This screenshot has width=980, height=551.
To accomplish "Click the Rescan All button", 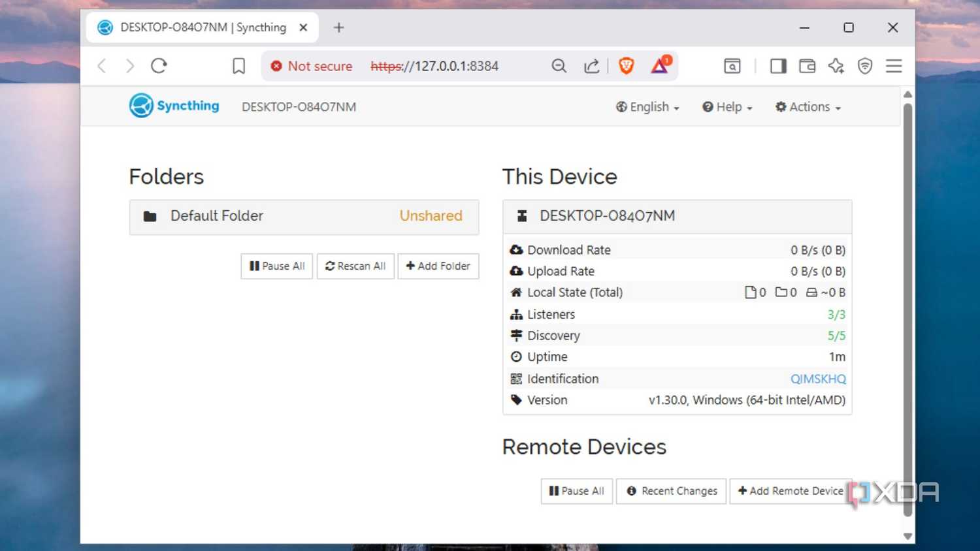I will point(355,266).
